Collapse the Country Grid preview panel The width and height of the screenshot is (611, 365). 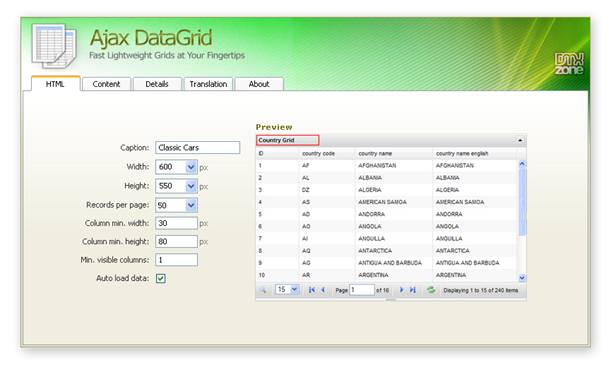(520, 140)
